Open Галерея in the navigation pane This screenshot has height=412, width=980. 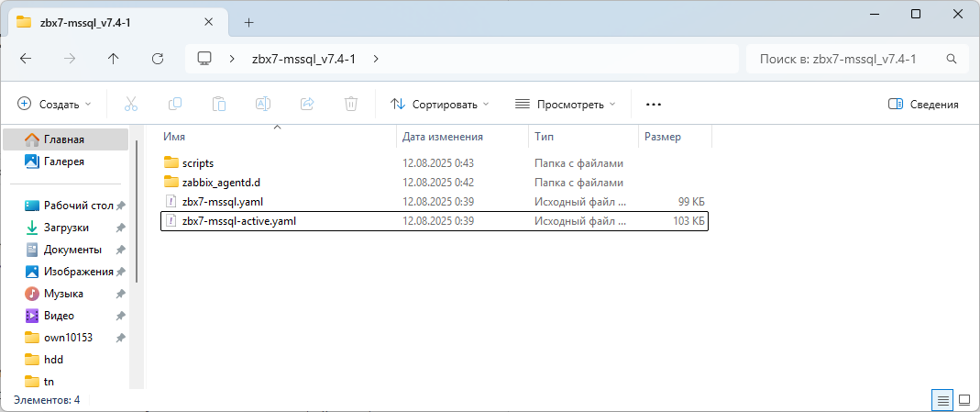(66, 161)
